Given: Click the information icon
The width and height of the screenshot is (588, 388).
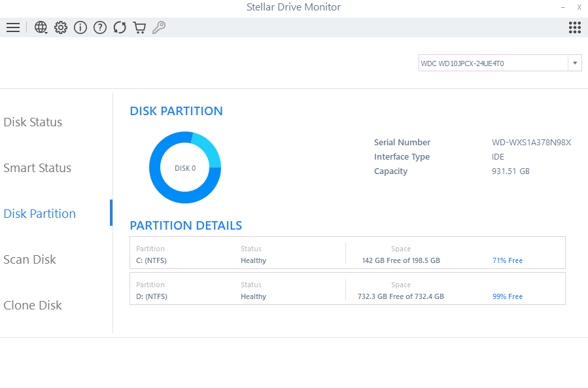Looking at the screenshot, I should click(80, 27).
